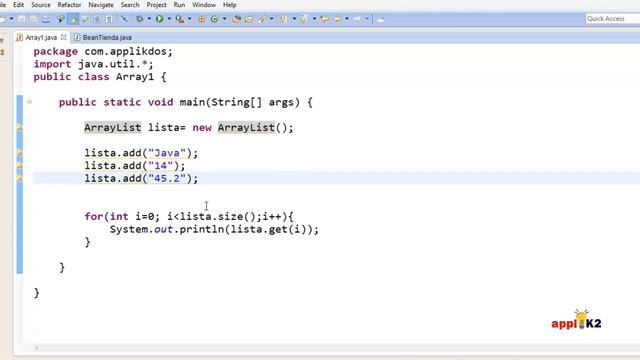
Task: Click the "lista.size()" call in for loop
Action: (x=218, y=216)
